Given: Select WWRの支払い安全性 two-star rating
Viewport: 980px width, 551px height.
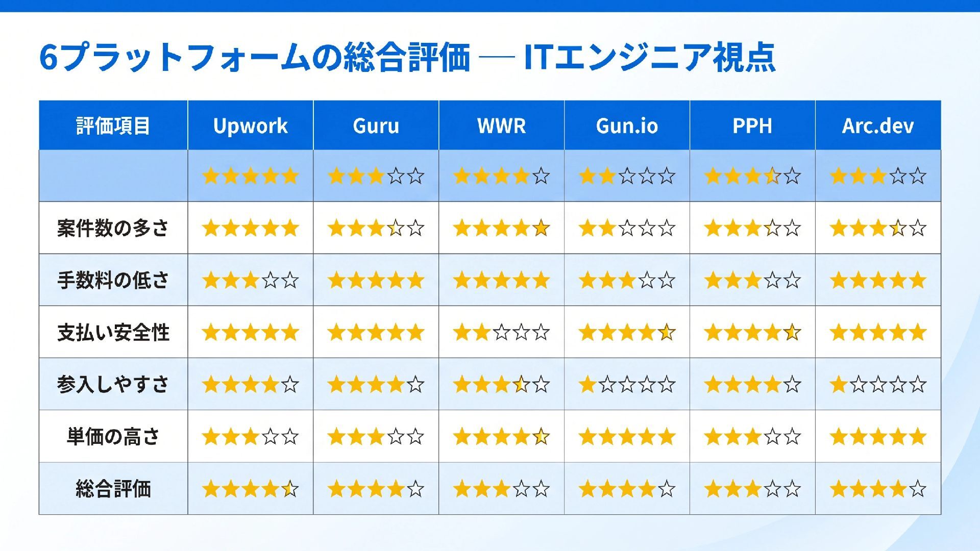Looking at the screenshot, I should tap(501, 332).
